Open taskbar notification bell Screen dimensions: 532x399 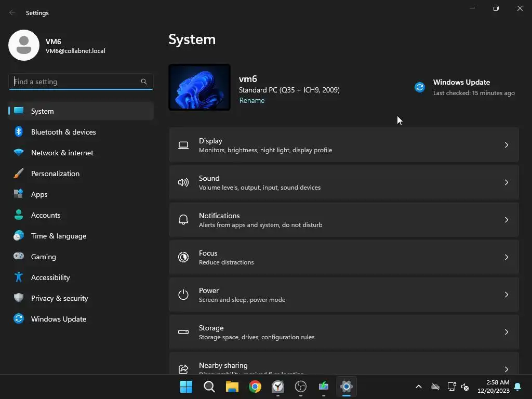(518, 387)
